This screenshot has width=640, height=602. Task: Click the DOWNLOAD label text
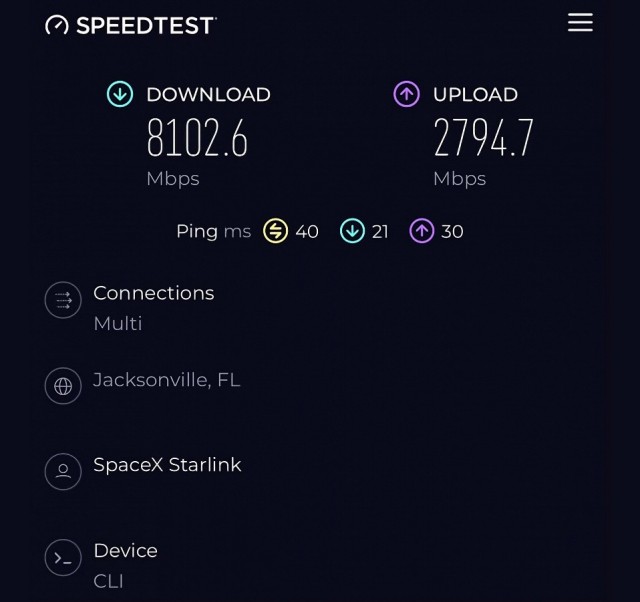[208, 95]
